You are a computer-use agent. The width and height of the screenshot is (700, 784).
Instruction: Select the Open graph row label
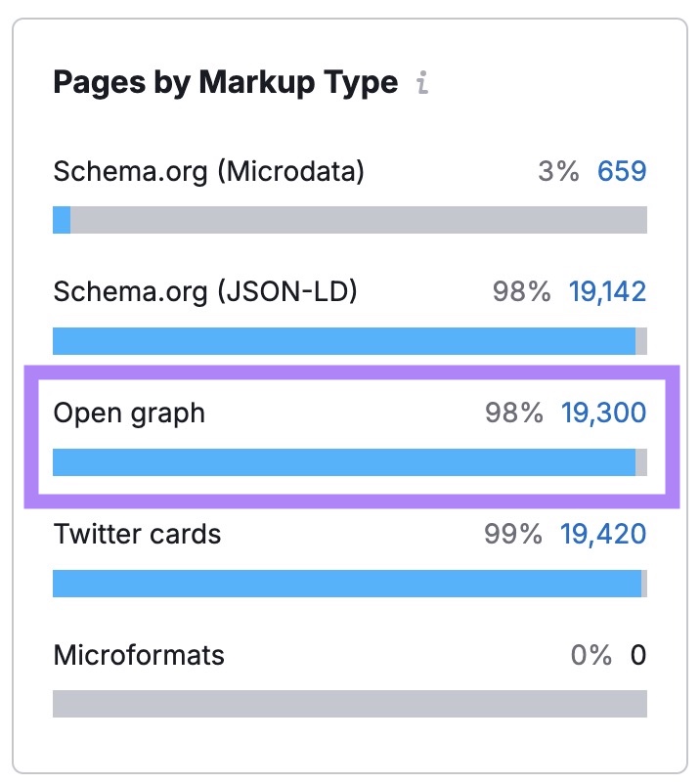click(x=129, y=413)
